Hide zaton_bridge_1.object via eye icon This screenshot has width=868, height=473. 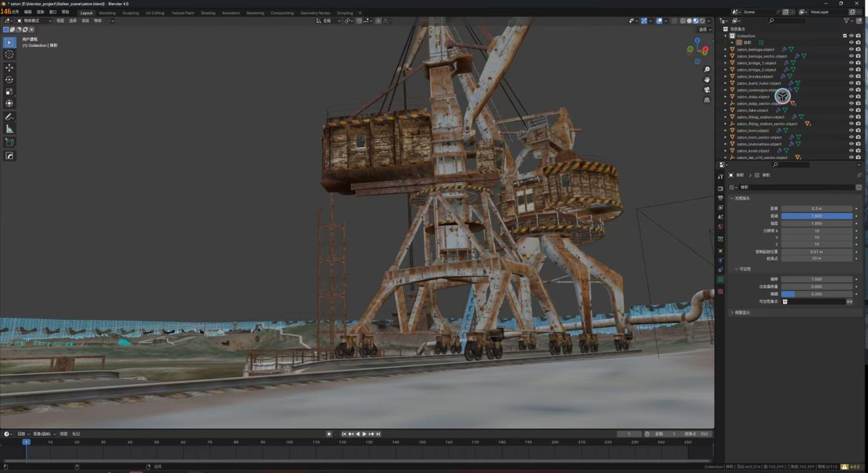tap(851, 63)
